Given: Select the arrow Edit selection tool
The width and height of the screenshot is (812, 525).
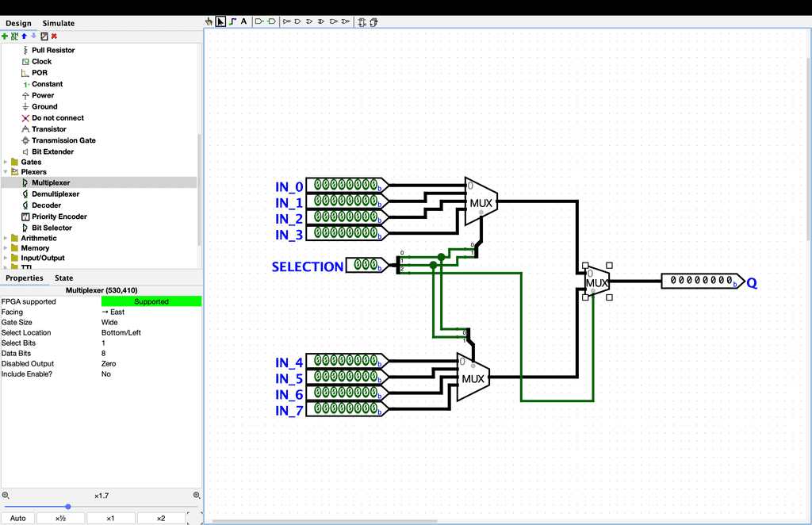Looking at the screenshot, I should [220, 21].
